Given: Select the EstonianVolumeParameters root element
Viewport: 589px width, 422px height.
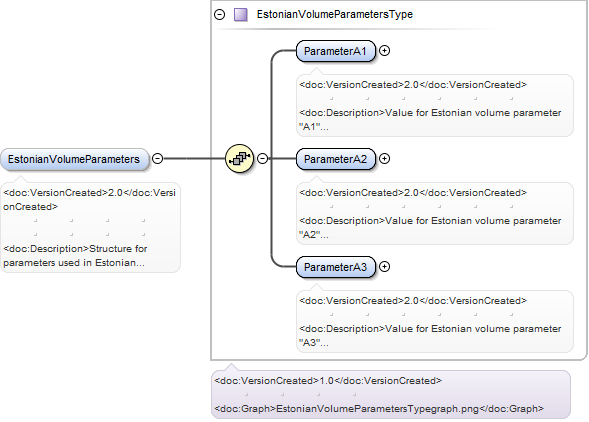Looking at the screenshot, I should pyautogui.click(x=74, y=159).
